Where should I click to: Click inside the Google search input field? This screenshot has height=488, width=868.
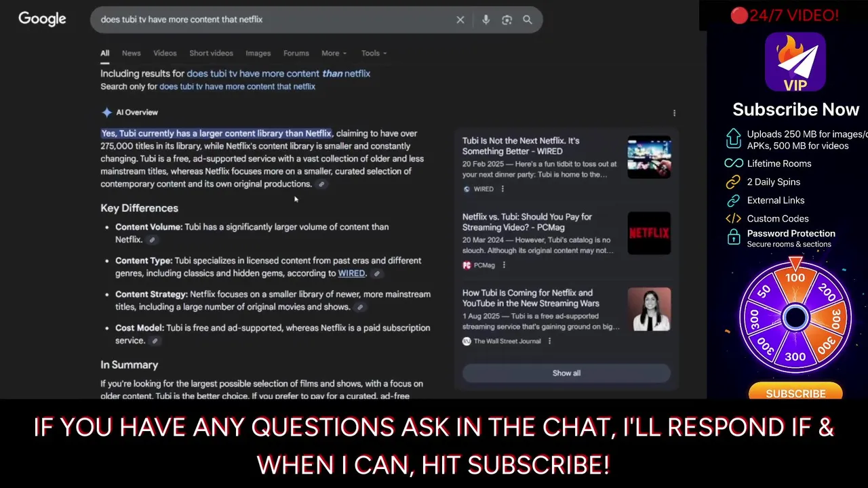(271, 20)
